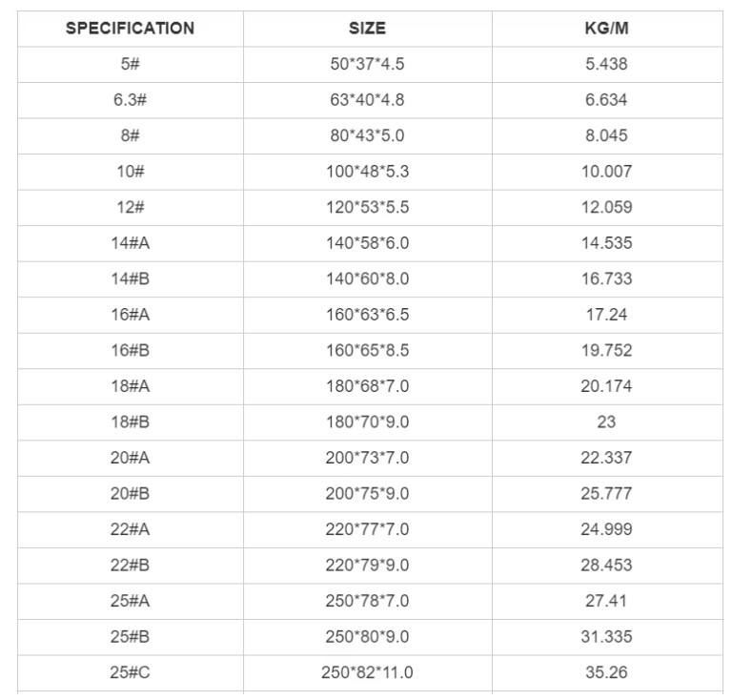The height and width of the screenshot is (700, 732).
Task: Click the 20#A specification cell
Action: coord(130,458)
